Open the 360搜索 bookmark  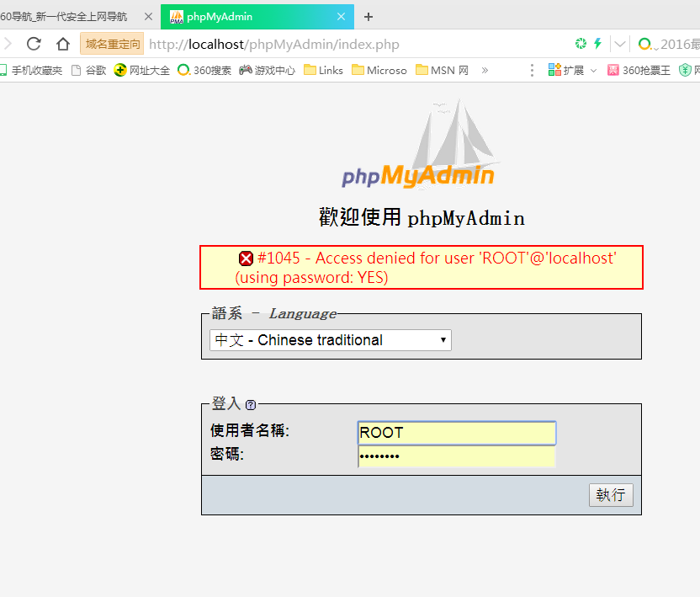pyautogui.click(x=204, y=70)
